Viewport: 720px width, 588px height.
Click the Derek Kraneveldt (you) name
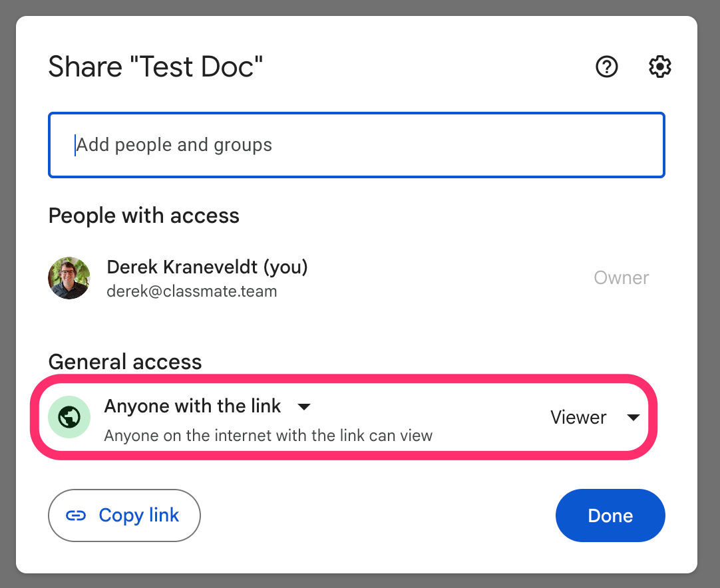click(207, 267)
